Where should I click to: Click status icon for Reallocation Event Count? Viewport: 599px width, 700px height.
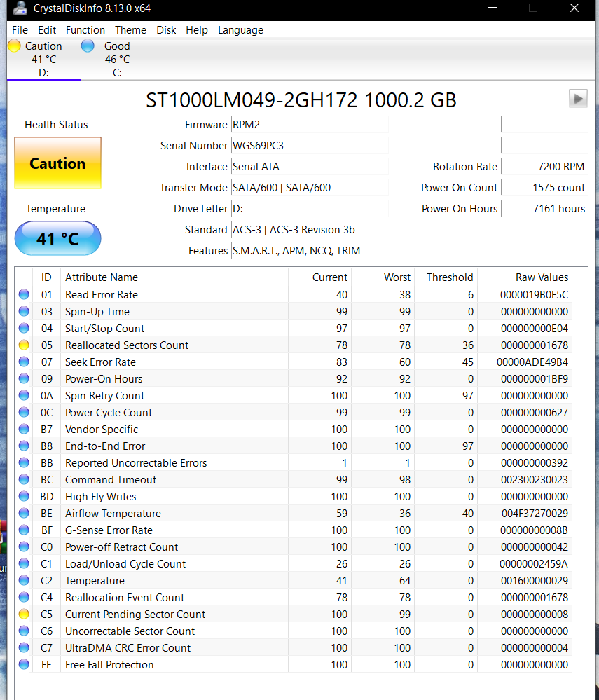pos(24,597)
